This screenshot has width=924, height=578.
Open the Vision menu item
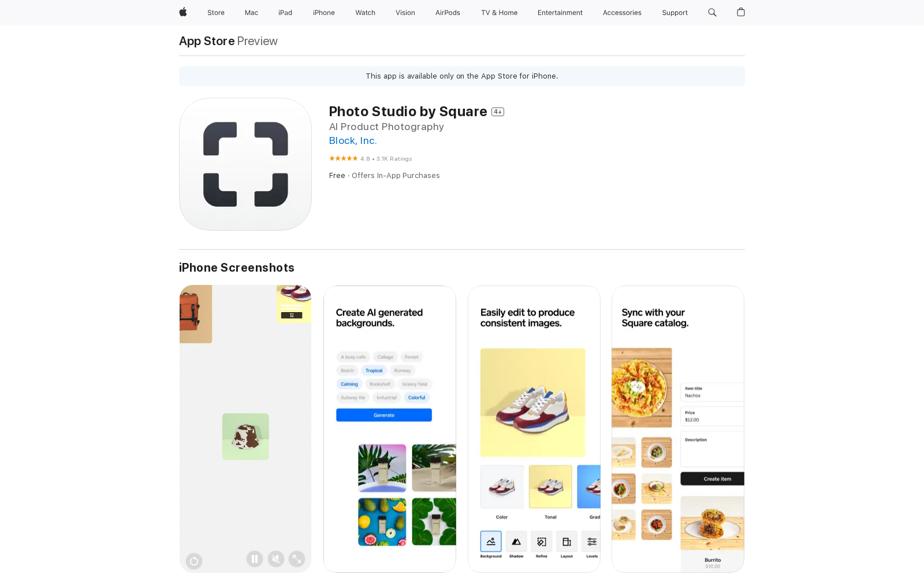[x=405, y=13]
